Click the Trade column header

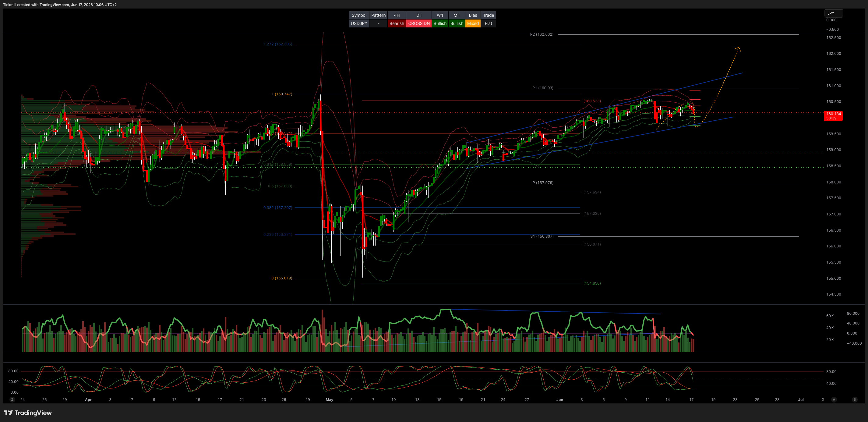point(488,15)
